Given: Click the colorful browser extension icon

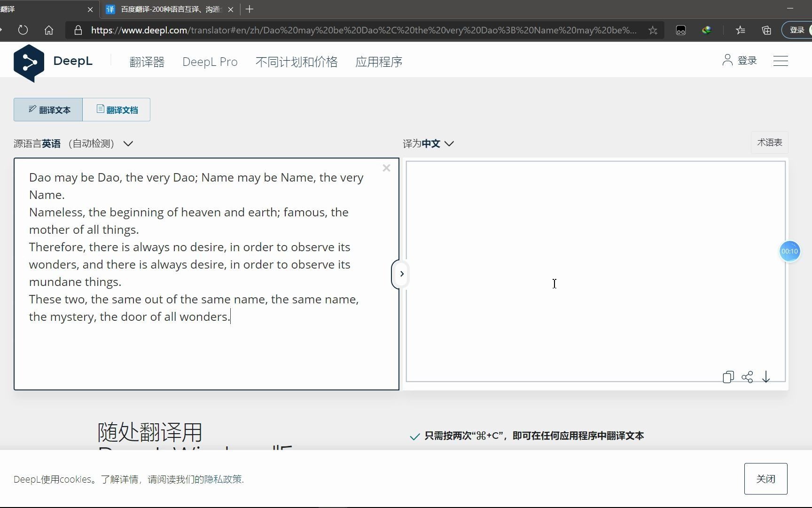Looking at the screenshot, I should point(706,30).
